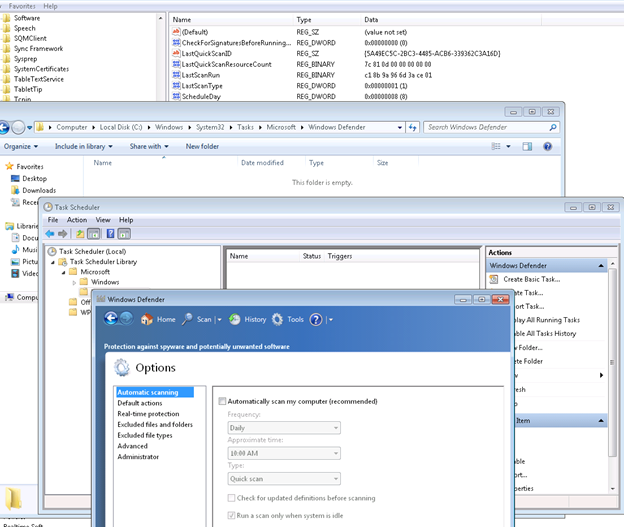Open Registry Editor Help menu

tap(50, 6)
